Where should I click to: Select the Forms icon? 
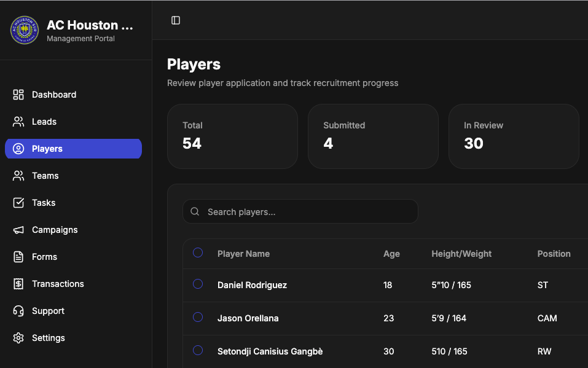(18, 256)
